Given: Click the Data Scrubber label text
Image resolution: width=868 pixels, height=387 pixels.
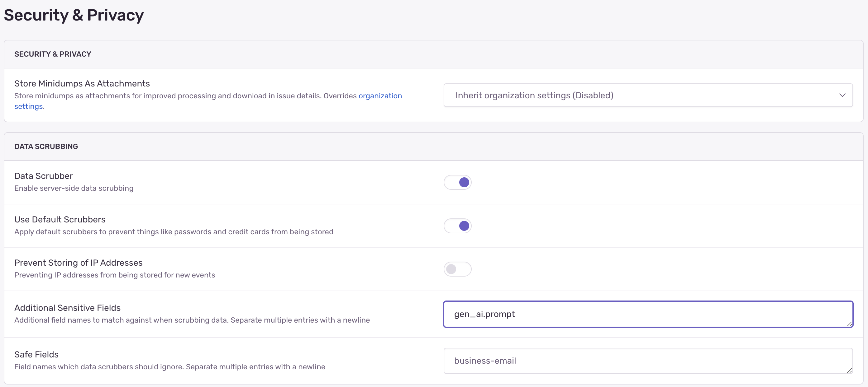Looking at the screenshot, I should [x=44, y=176].
